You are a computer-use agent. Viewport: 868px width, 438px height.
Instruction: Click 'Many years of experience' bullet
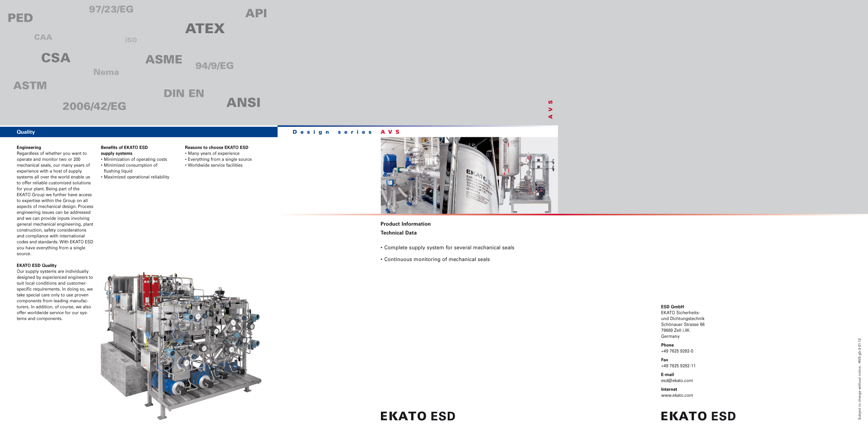[212, 153]
